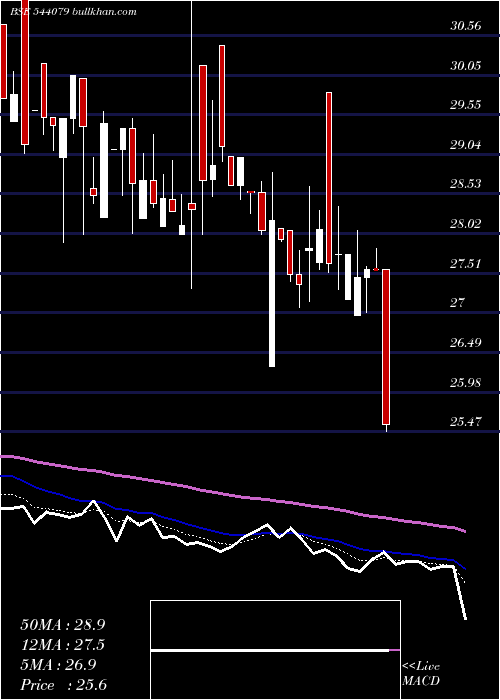Image resolution: width=500 pixels, height=700 pixels.
Task: Click the 27.51 price axis label
Action: point(466,264)
